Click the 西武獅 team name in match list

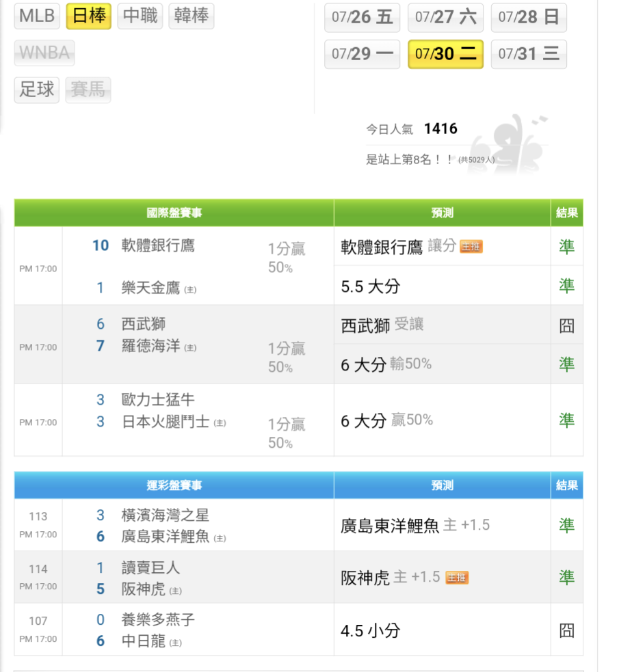tap(143, 324)
